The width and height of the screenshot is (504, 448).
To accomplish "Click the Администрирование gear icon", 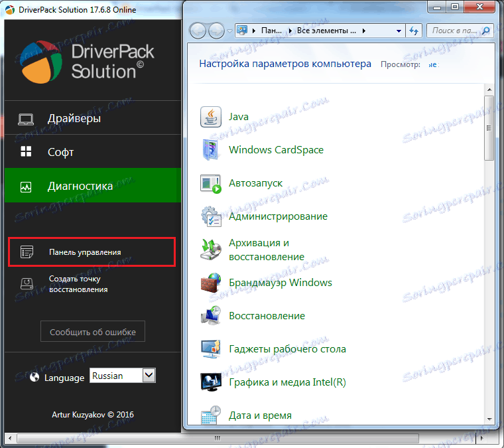I will point(211,216).
